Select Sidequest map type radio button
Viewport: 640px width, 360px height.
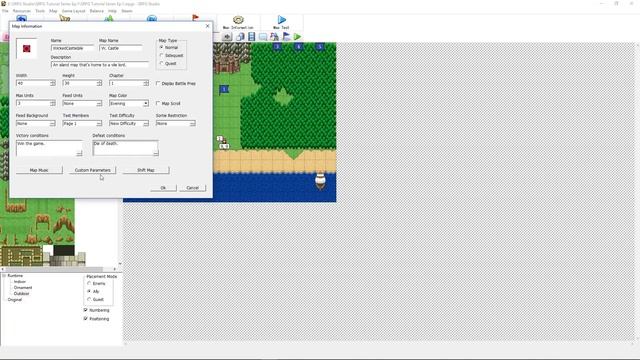pos(162,55)
